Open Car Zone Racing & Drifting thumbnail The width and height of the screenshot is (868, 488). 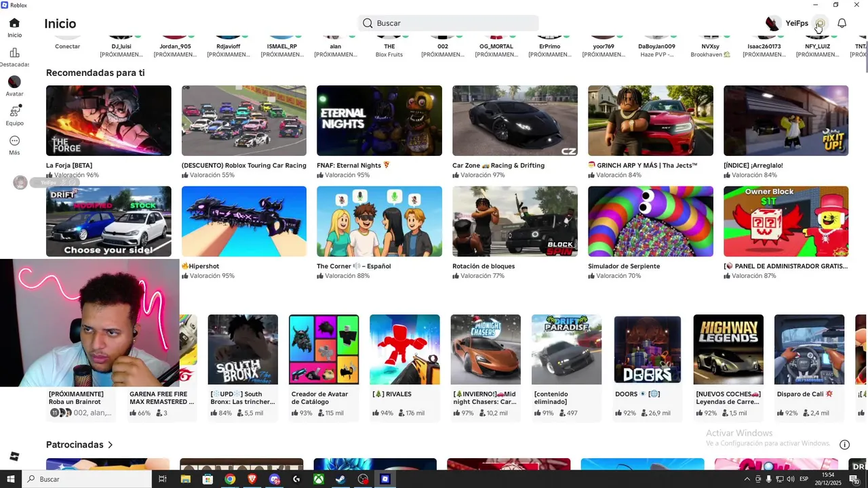pyautogui.click(x=515, y=121)
